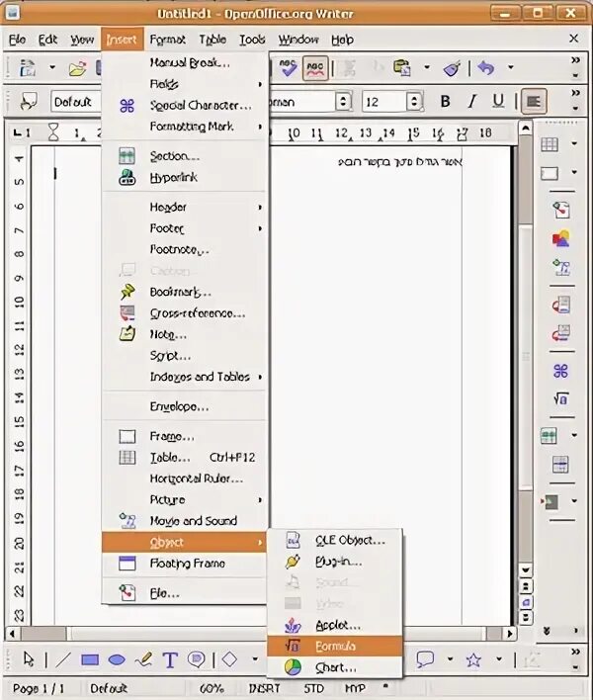Screen dimensions: 593x700
Task: Open the font name dropdown
Action: 343,102
